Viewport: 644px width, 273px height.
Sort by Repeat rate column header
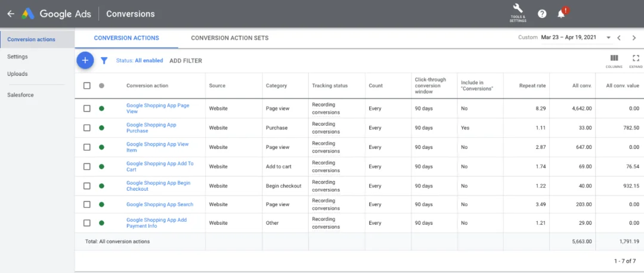[x=532, y=85]
